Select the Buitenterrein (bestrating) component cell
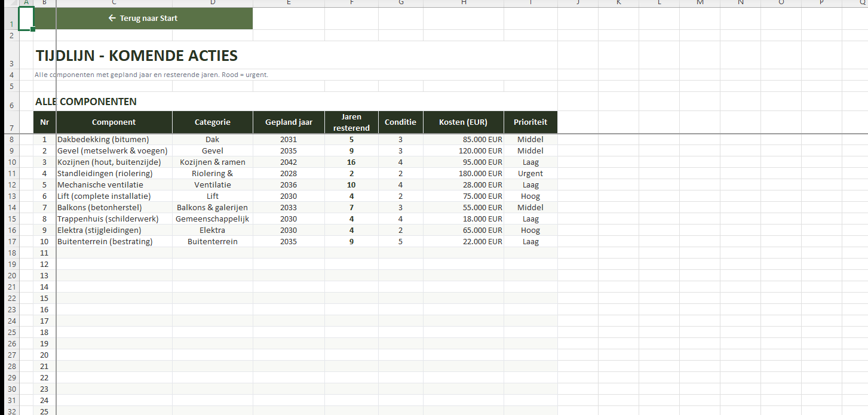868x415 pixels. point(105,242)
